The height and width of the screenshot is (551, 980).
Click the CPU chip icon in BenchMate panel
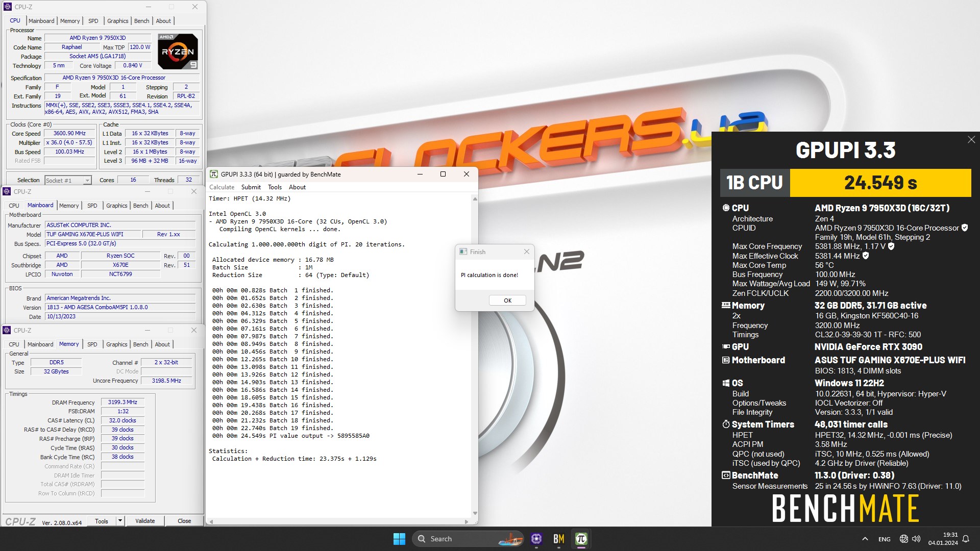(726, 208)
